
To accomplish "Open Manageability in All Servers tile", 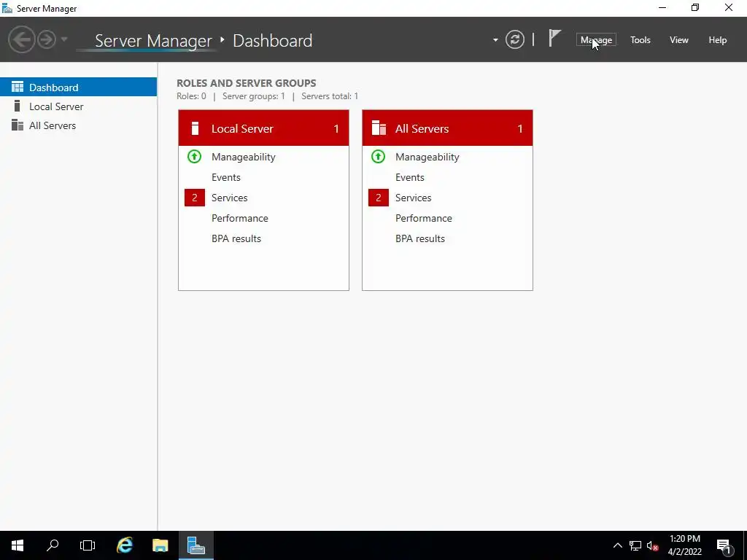I will (427, 157).
